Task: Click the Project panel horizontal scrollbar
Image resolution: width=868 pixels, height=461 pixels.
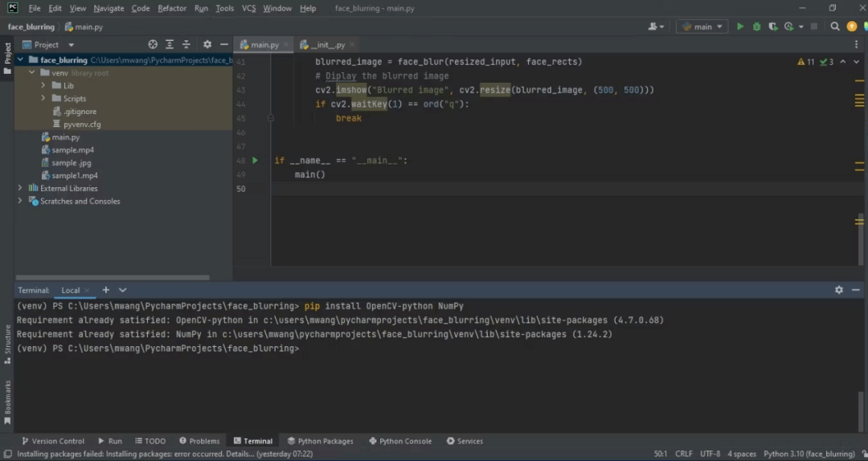Action: tap(113, 278)
